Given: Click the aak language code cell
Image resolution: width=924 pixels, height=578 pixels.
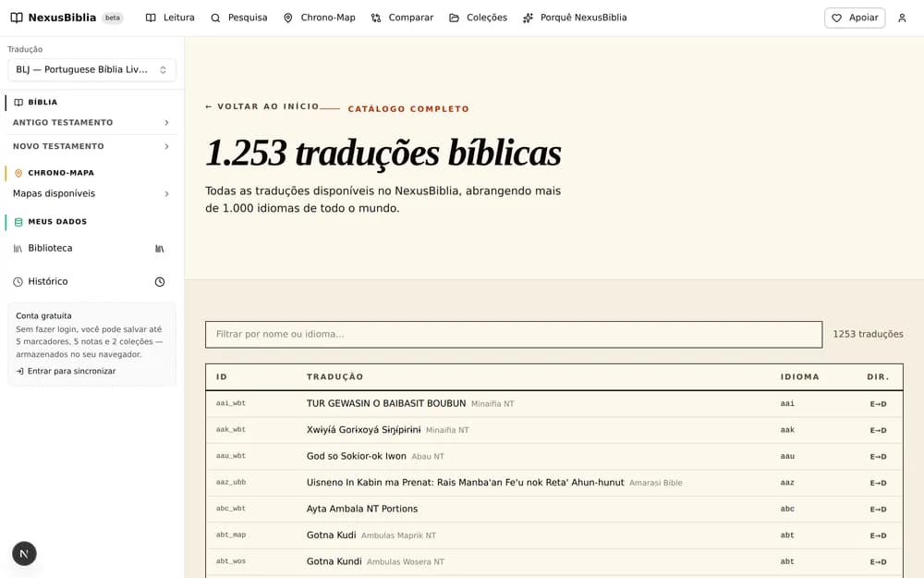Looking at the screenshot, I should 787,430.
